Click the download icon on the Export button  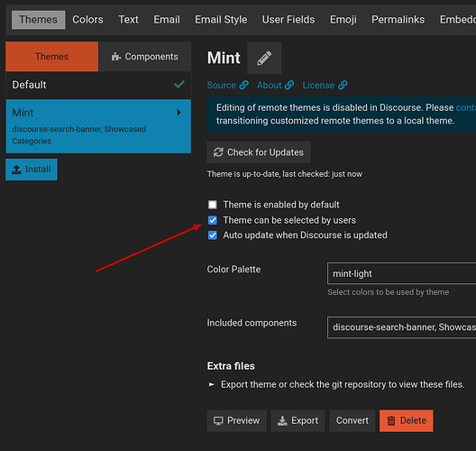[x=282, y=420]
